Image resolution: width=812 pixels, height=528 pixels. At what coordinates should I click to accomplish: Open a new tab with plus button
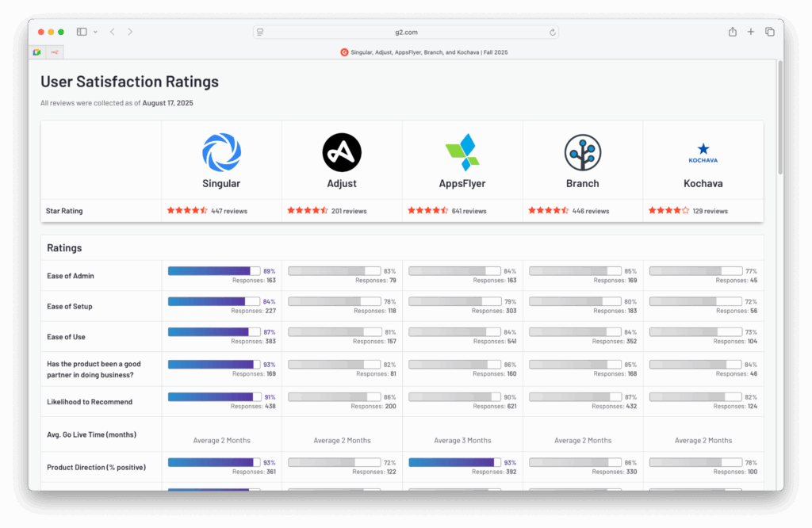(751, 32)
